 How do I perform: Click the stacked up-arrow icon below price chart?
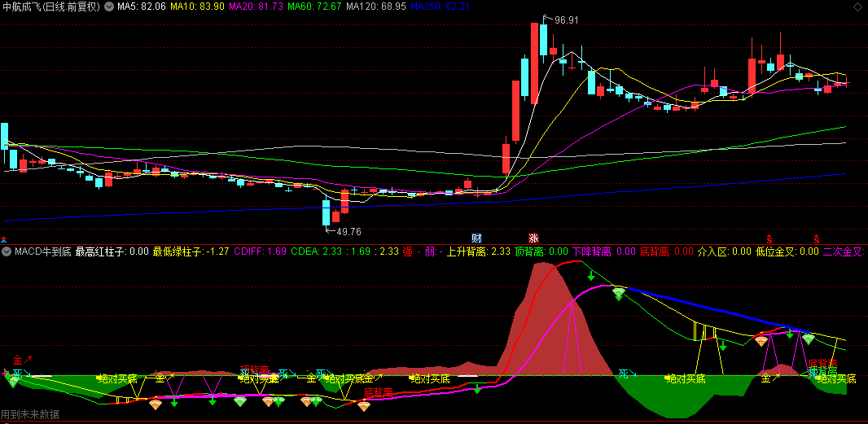(4, 239)
